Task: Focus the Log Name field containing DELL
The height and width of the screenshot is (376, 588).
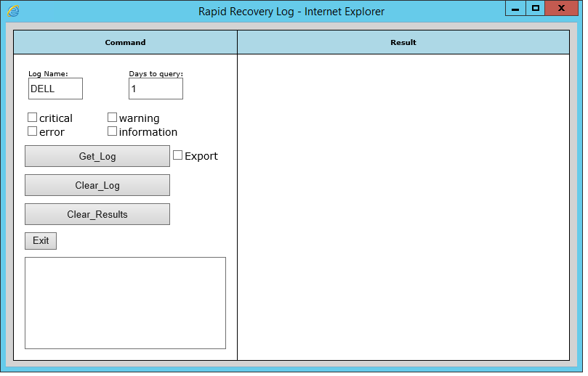Action: click(x=55, y=89)
